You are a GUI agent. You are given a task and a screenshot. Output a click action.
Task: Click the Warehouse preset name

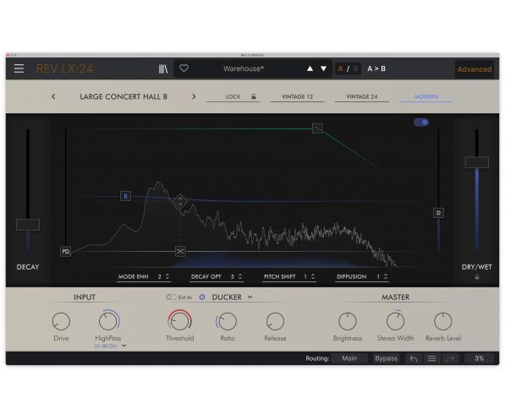tap(244, 68)
